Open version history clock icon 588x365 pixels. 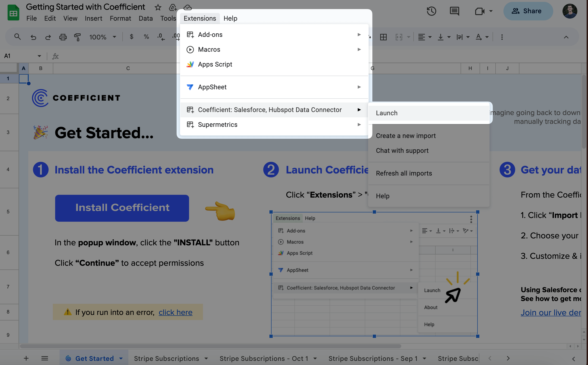[431, 11]
